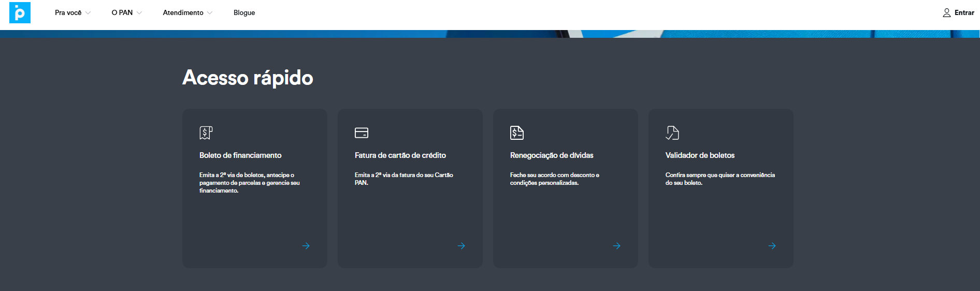Select the Renegociação de dívidas description text
Viewport: 980px width, 291px height.
point(554,179)
